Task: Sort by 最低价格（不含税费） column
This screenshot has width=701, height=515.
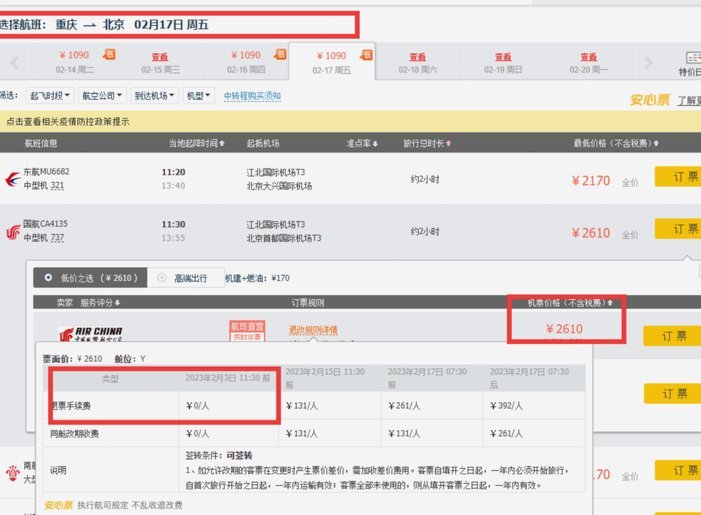Action: pos(616,143)
